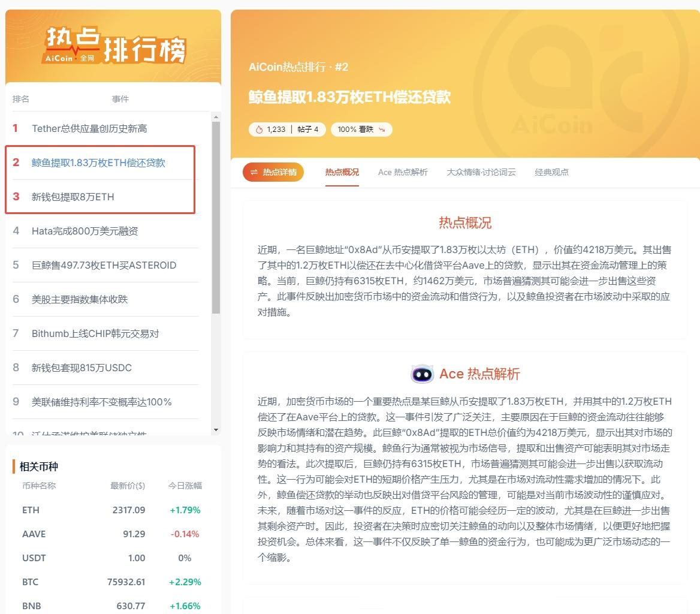Click the 今日涨幅 column header
The image size is (700, 614).
click(x=185, y=486)
